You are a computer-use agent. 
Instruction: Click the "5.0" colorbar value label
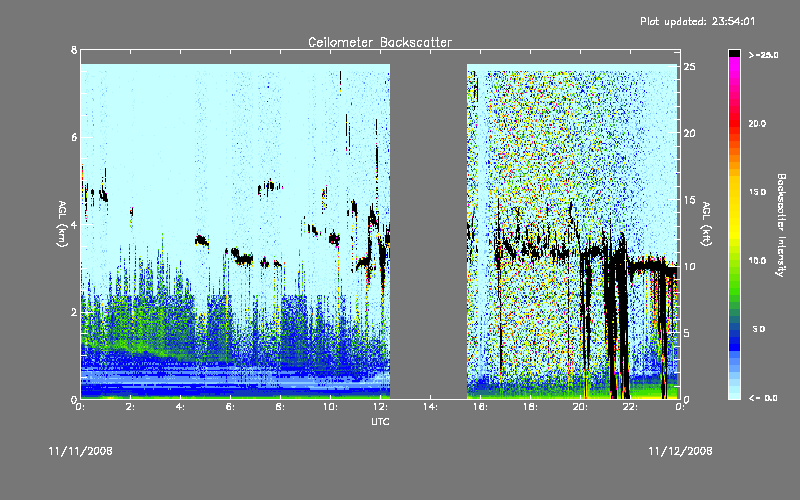tap(759, 329)
